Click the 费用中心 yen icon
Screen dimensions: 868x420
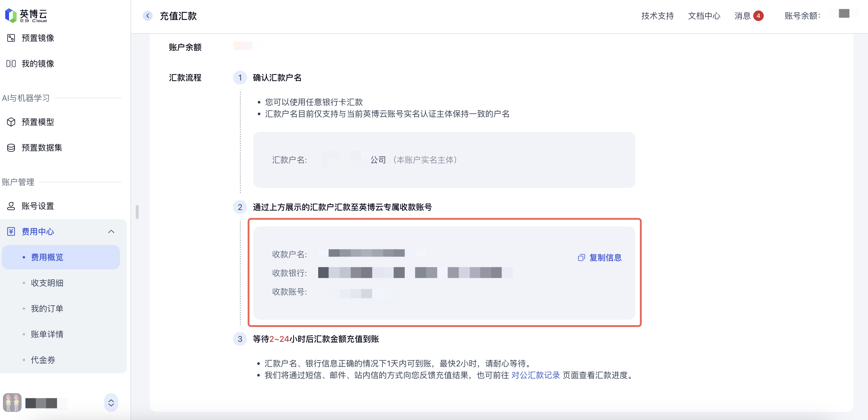click(11, 231)
